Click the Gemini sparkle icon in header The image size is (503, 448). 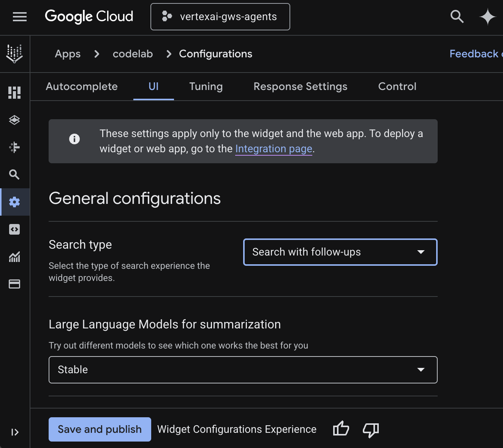[x=487, y=17]
